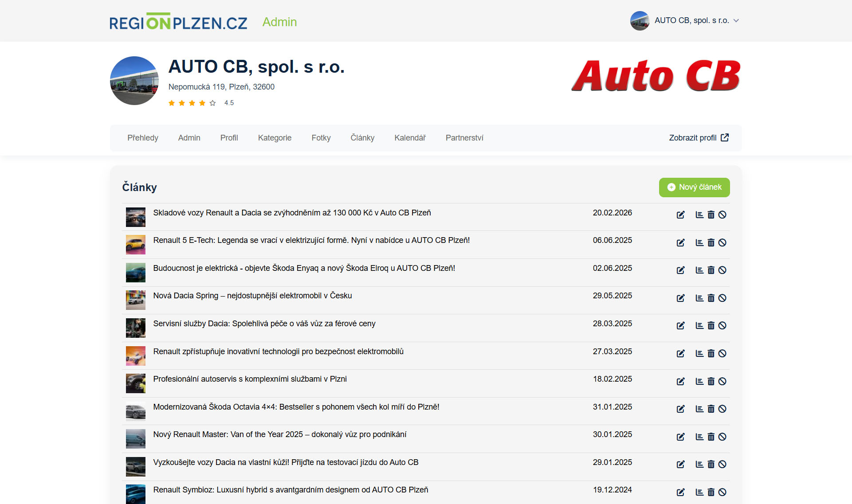
Task: Edit the Renault zpřístupňuje inovativní technologii article
Action: point(680,354)
